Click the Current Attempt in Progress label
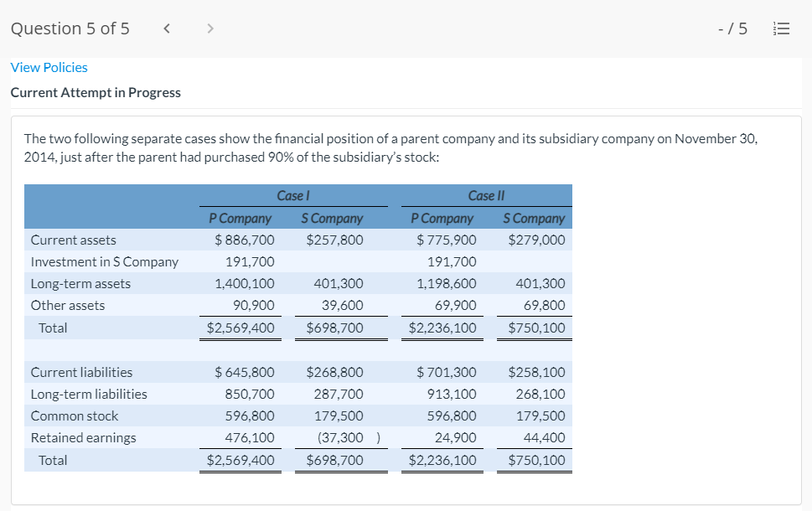 (x=96, y=92)
